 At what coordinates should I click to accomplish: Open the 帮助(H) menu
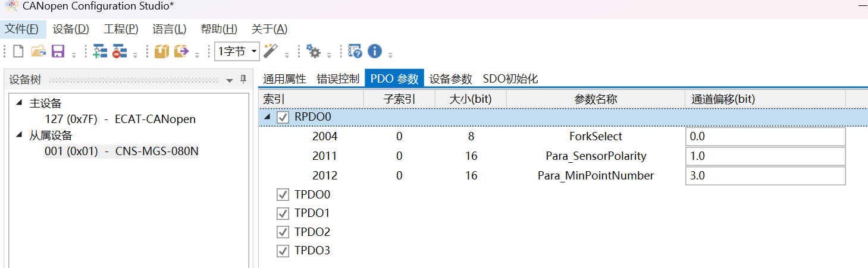(x=219, y=29)
